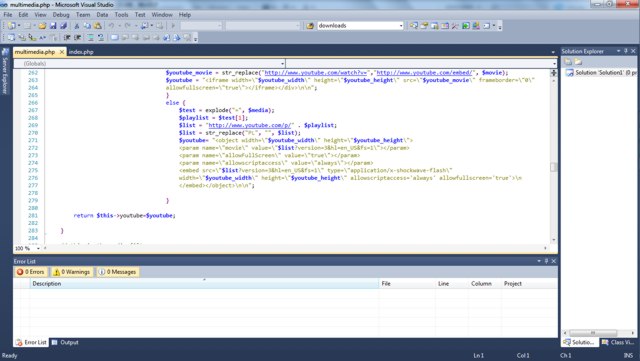Open the document tab list dropdown arrow
The height and width of the screenshot is (361, 640).
point(553,52)
